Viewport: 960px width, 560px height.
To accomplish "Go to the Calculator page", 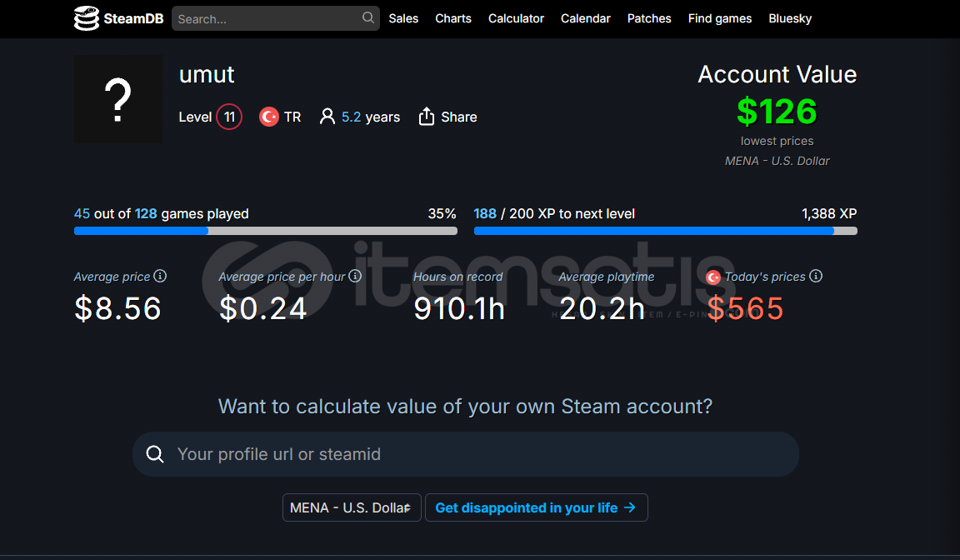I will pyautogui.click(x=516, y=18).
